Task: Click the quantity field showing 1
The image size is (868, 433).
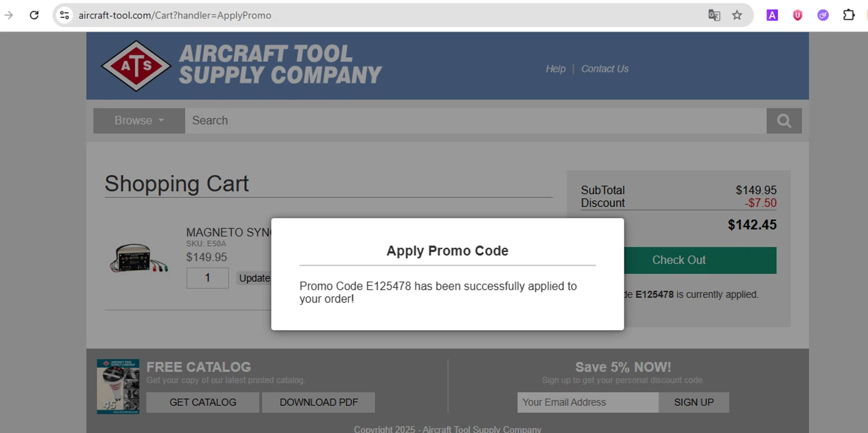Action: click(207, 278)
